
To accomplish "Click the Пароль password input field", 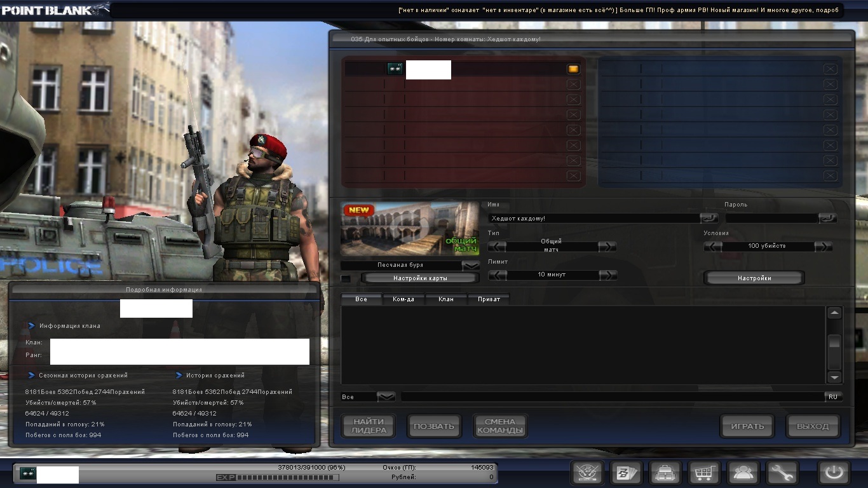I will [771, 218].
